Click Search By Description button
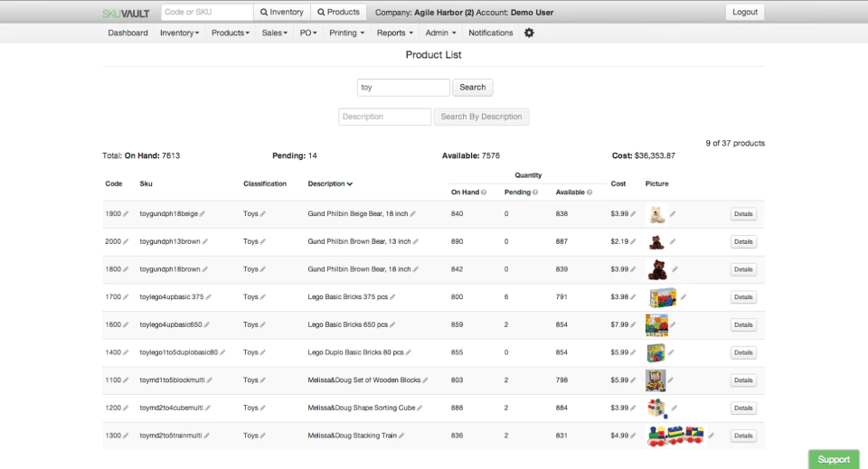The height and width of the screenshot is (469, 868). (481, 117)
